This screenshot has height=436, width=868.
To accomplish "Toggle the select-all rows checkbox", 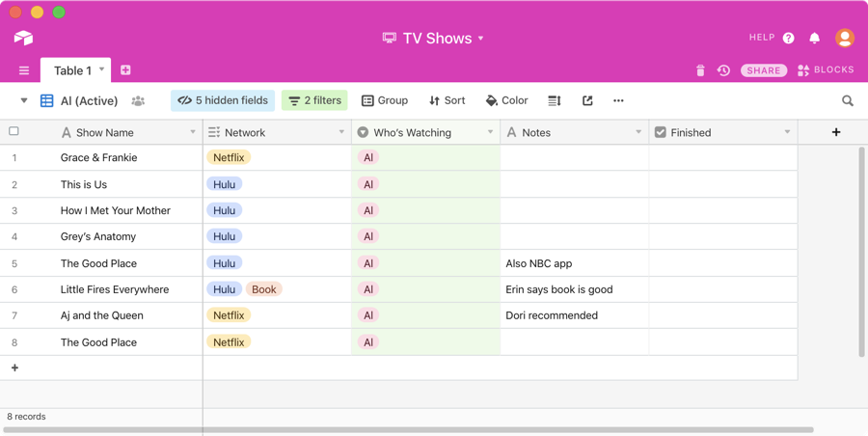I will click(x=14, y=132).
